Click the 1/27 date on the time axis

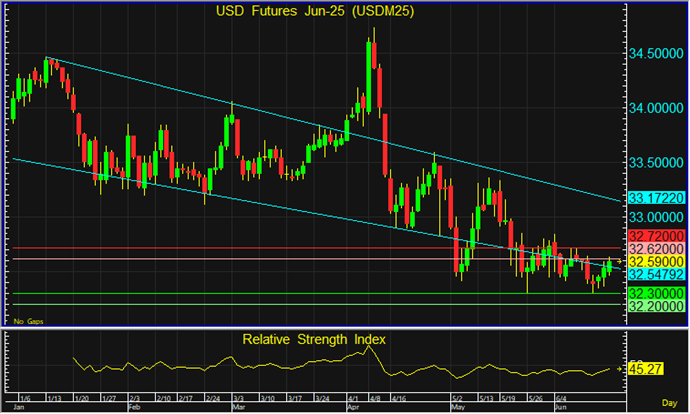click(x=109, y=399)
